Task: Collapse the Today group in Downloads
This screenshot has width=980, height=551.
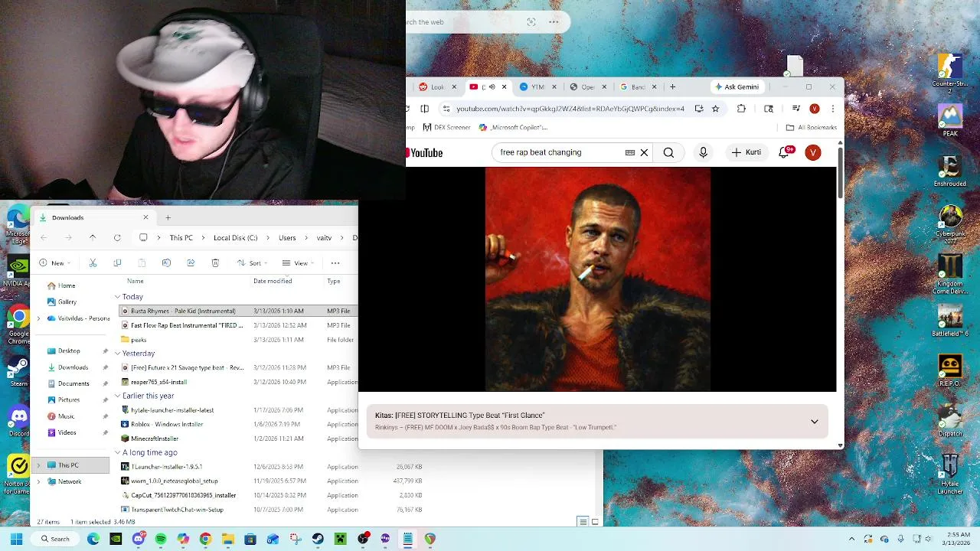Action: pyautogui.click(x=117, y=297)
